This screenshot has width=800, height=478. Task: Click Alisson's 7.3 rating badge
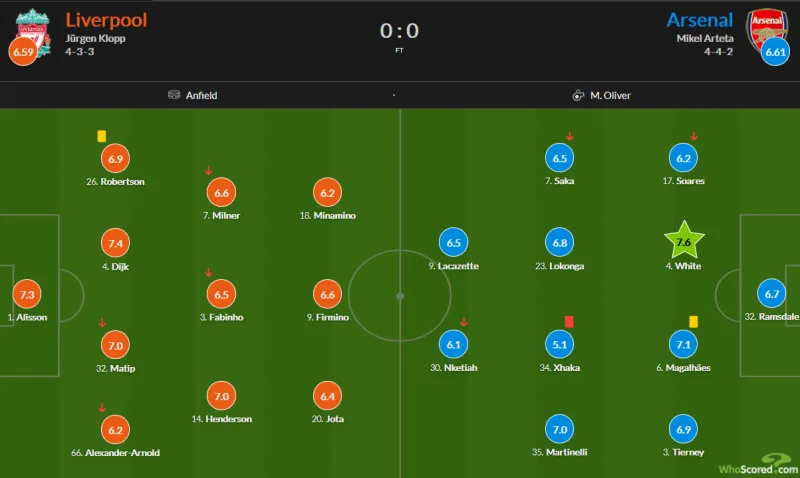click(x=27, y=294)
